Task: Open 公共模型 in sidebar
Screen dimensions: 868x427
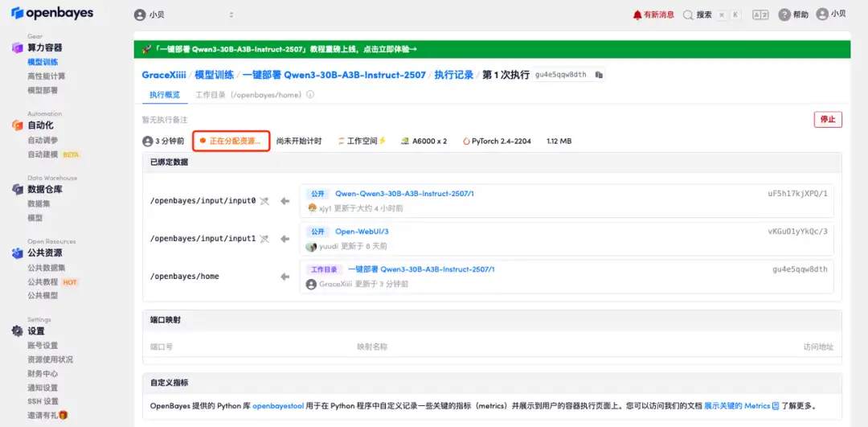Action: (x=43, y=295)
